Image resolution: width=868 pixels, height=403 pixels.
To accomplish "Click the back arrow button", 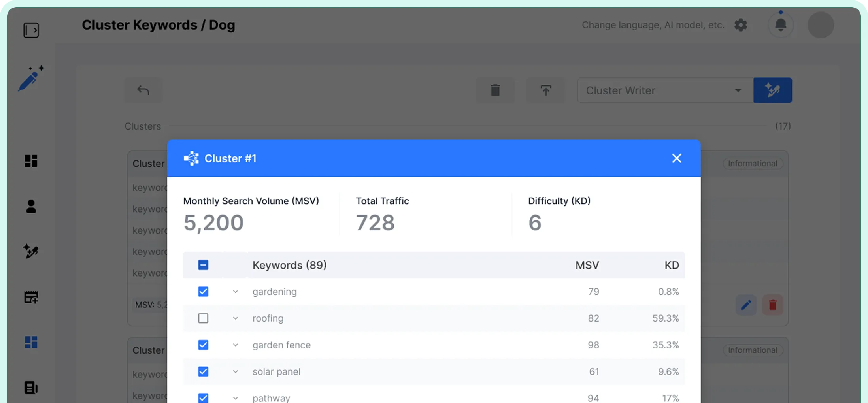I will [143, 90].
